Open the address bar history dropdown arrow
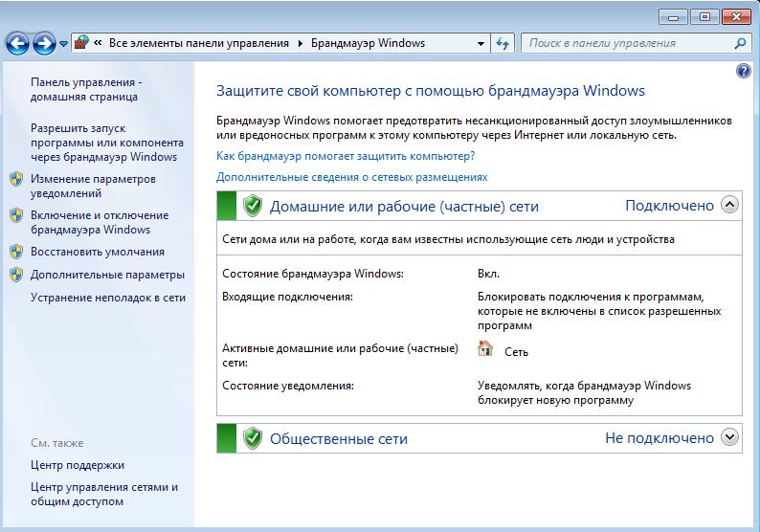The height and width of the screenshot is (532, 760). [x=481, y=43]
